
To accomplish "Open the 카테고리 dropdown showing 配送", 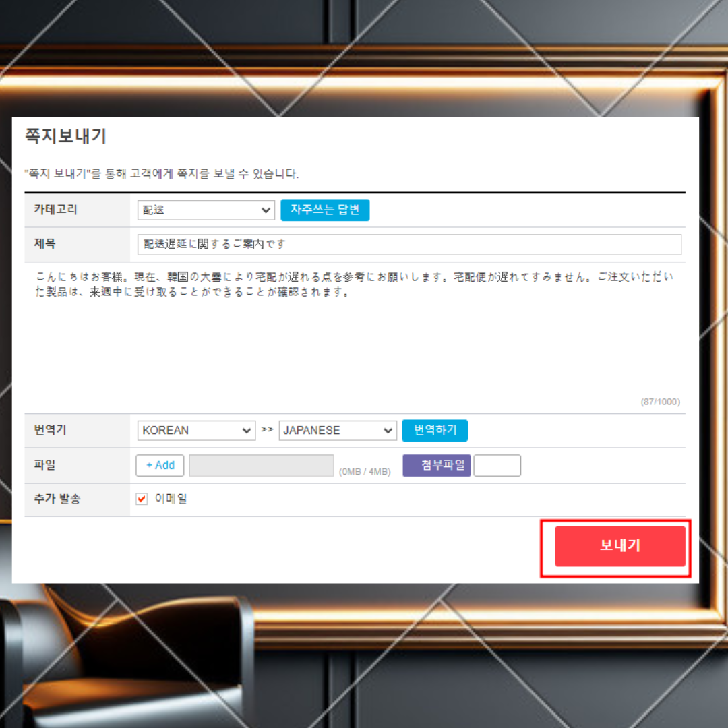I will [206, 210].
